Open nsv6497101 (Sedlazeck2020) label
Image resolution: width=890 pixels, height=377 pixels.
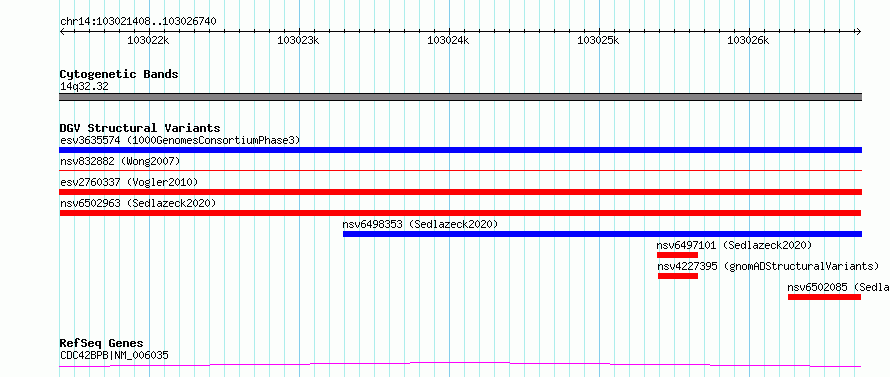[734, 245]
